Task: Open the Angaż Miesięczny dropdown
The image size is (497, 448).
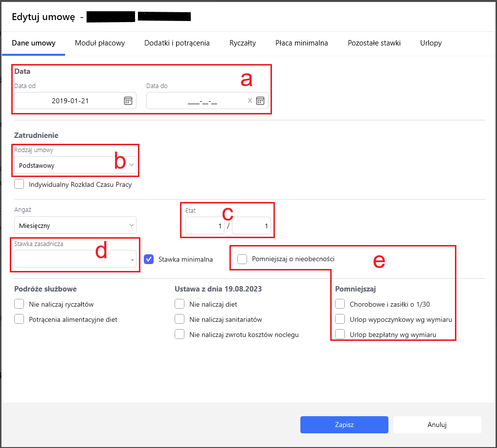Action: [x=75, y=225]
